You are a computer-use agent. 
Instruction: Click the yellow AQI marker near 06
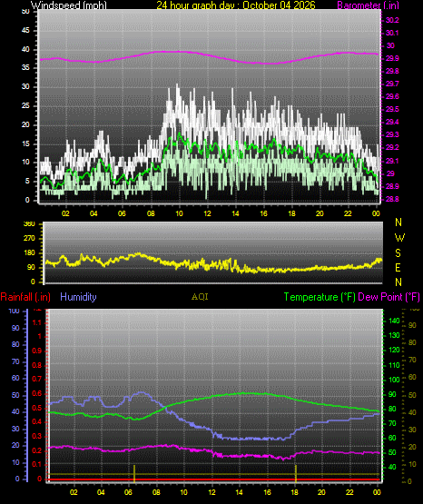[x=134, y=473]
